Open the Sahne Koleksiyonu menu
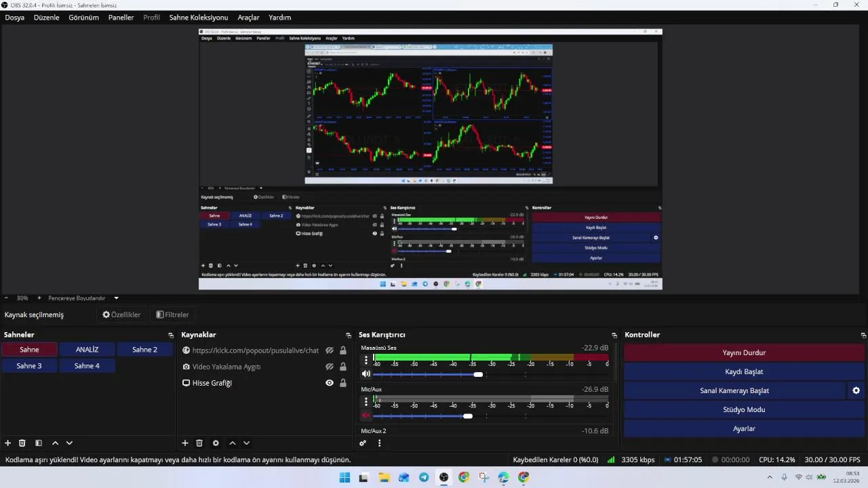The height and width of the screenshot is (488, 868). coord(199,18)
